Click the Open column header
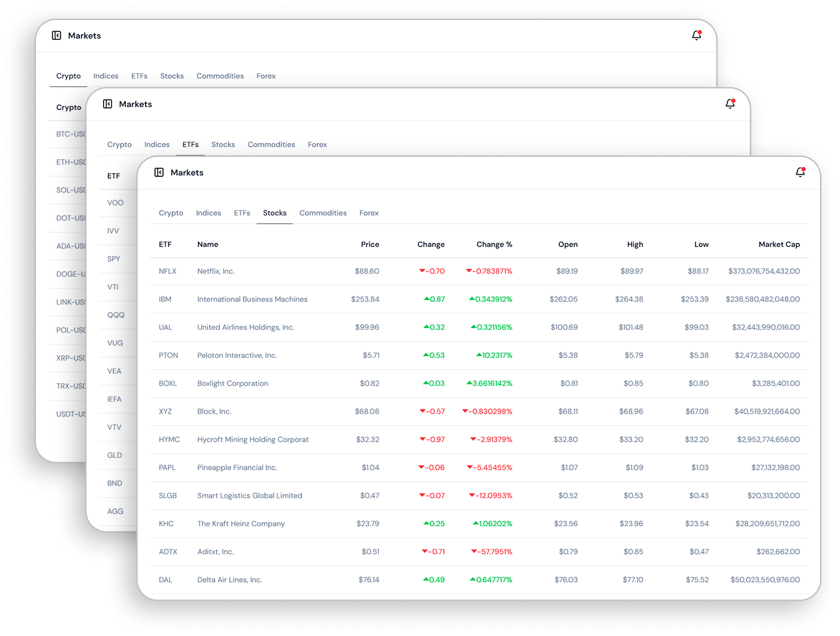This screenshot has height=636, width=840. [x=568, y=244]
